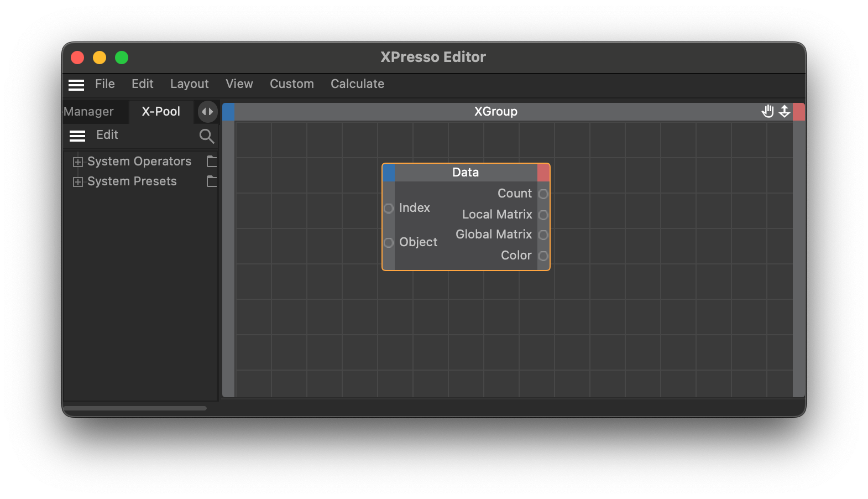The height and width of the screenshot is (499, 868).
Task: Click the Global Matrix output port
Action: [x=543, y=235]
